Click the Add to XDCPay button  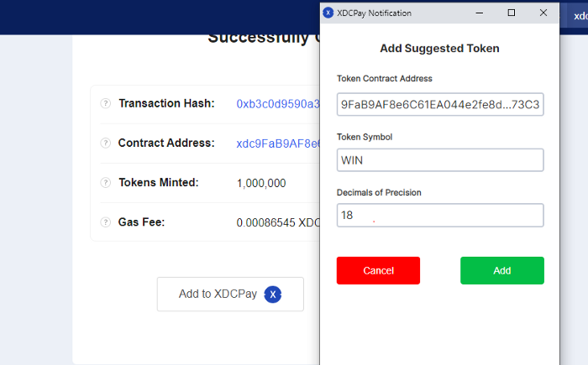tap(230, 295)
